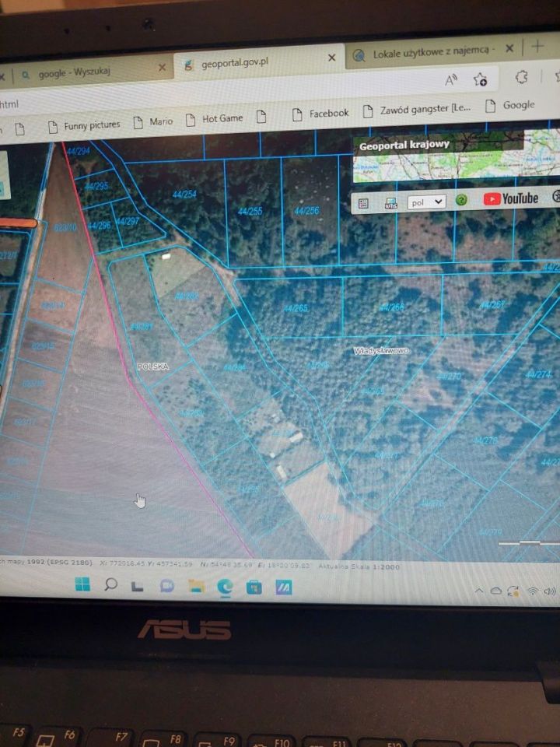Open a new browser tab with the plus button
Image resolution: width=560 pixels, height=747 pixels.
click(x=537, y=46)
